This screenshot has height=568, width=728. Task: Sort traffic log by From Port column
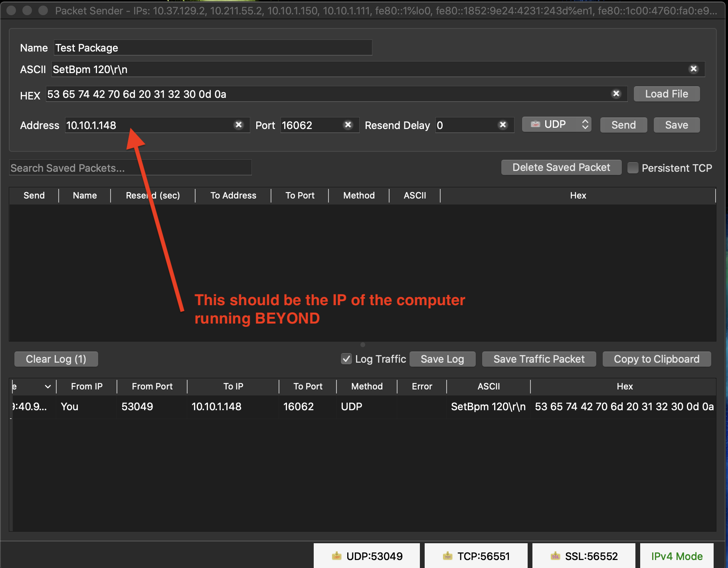(152, 386)
